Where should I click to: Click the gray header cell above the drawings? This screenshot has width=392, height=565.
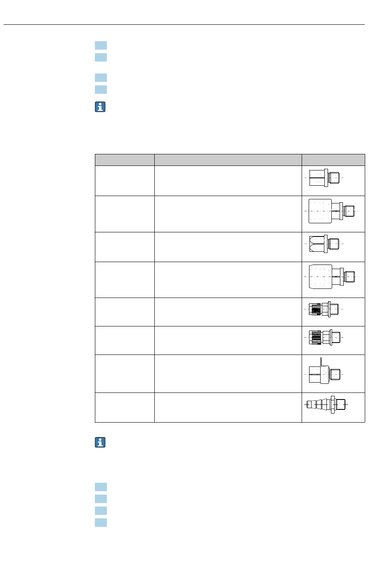[x=333, y=160]
